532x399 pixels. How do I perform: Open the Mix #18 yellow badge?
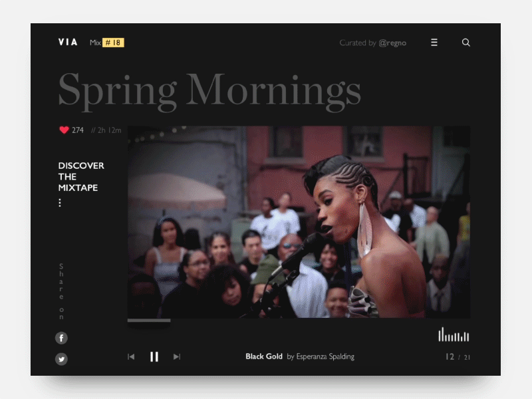113,43
